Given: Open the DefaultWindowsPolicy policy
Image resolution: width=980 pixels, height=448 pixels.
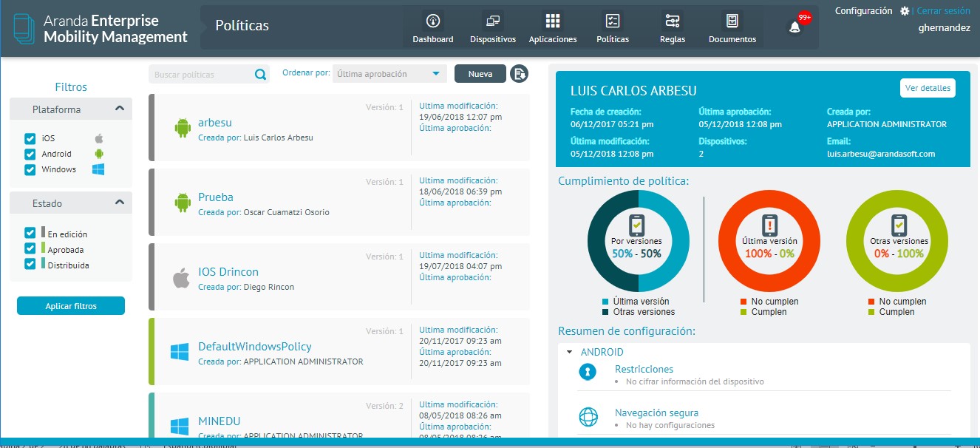Looking at the screenshot, I should 255,346.
